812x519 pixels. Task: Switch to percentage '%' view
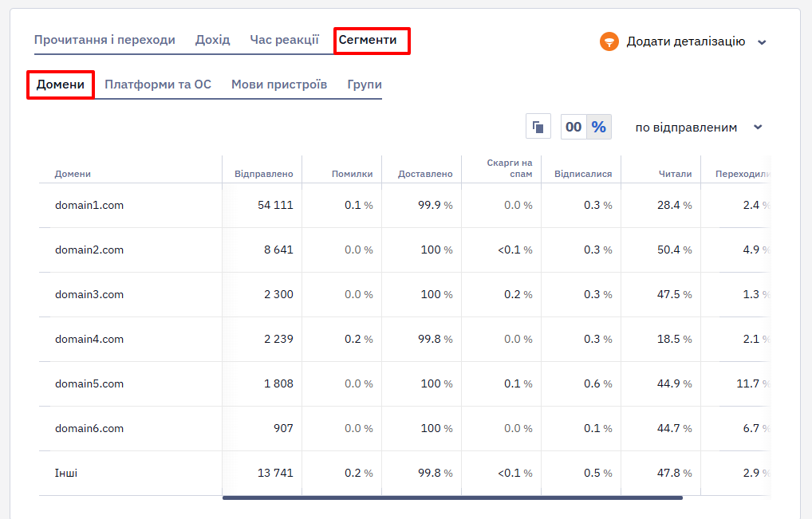click(x=599, y=127)
